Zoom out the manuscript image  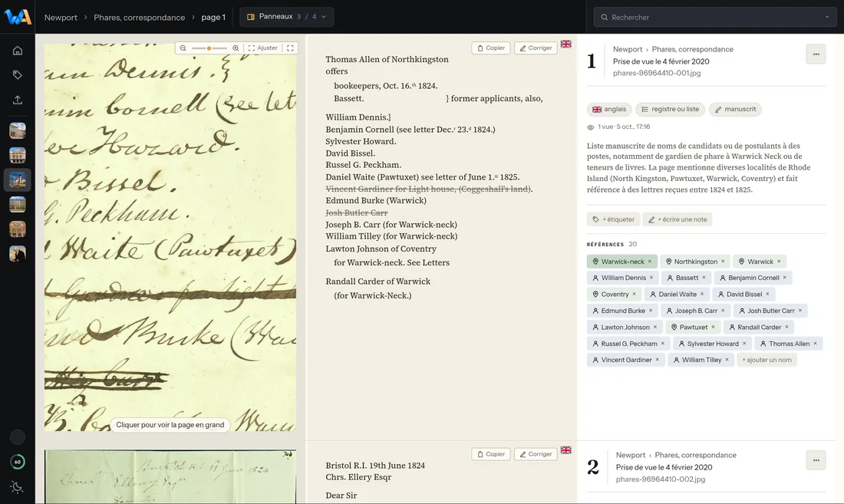click(183, 48)
